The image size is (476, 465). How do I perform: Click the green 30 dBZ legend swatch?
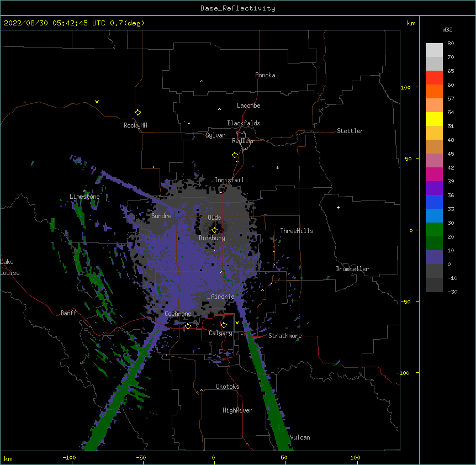pos(434,230)
